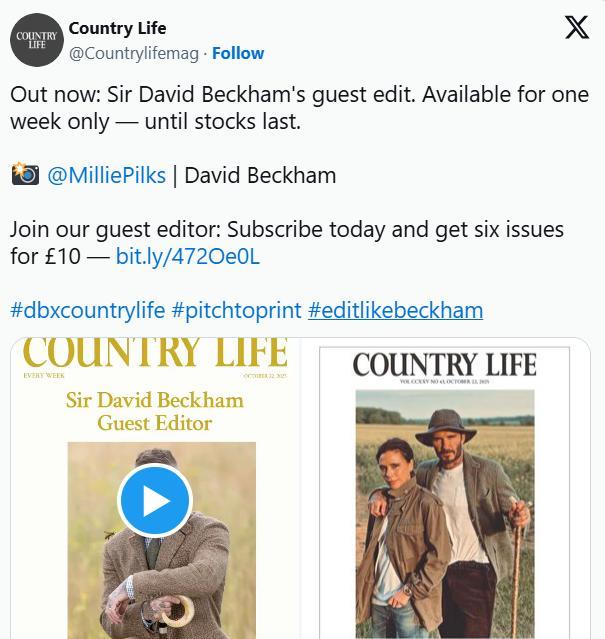The image size is (605, 639).
Task: Click the Country Life profile avatar
Action: coord(36,40)
